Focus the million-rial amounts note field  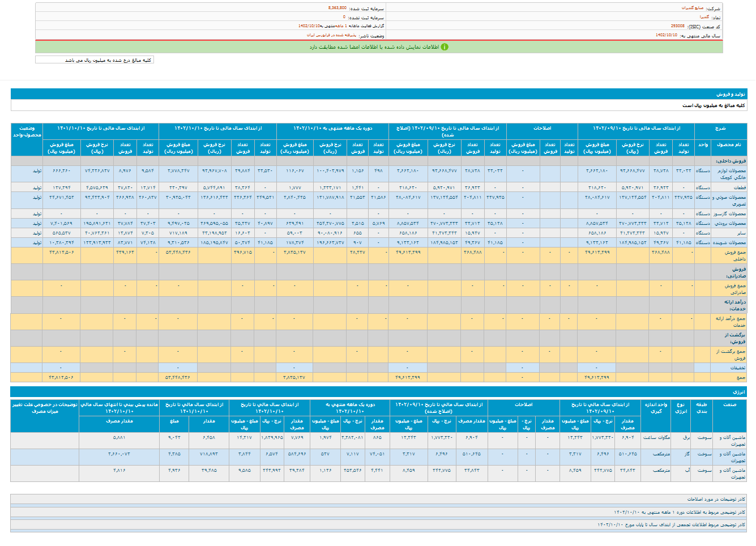click(95, 60)
